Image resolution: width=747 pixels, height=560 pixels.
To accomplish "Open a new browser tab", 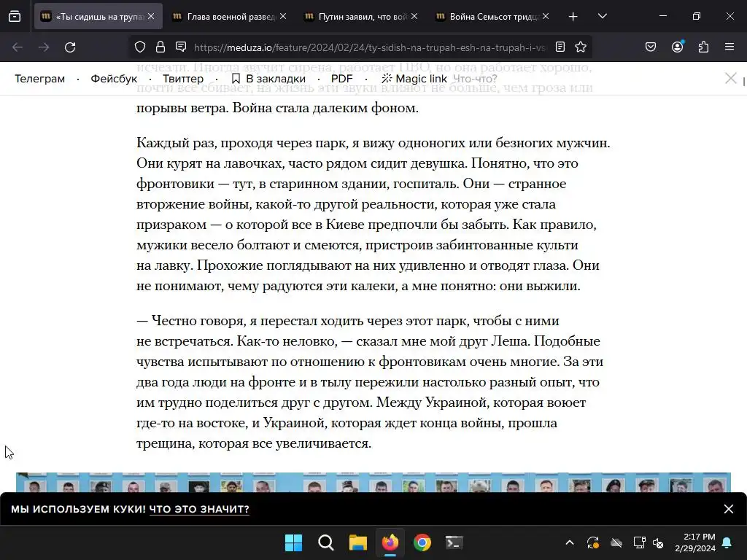I will coord(573,17).
